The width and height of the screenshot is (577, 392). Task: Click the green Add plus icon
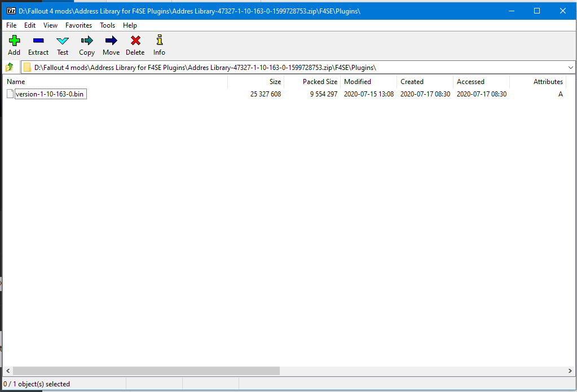(14, 41)
